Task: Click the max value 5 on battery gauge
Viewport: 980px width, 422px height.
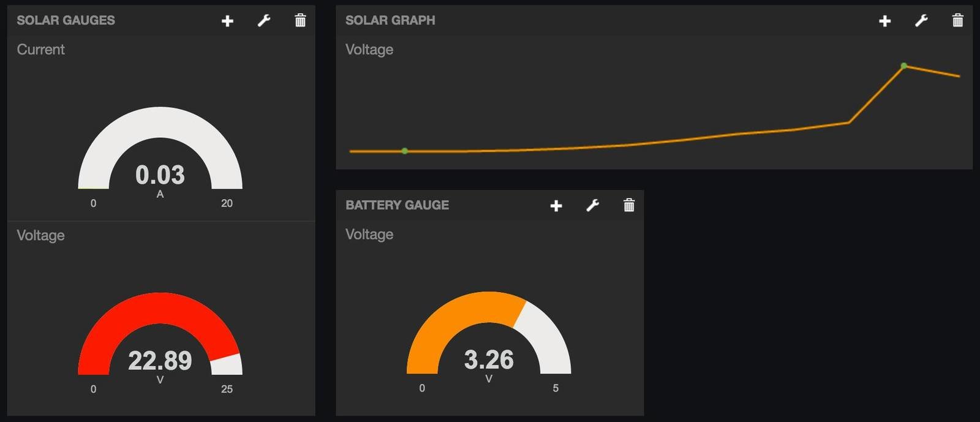Action: tap(556, 388)
